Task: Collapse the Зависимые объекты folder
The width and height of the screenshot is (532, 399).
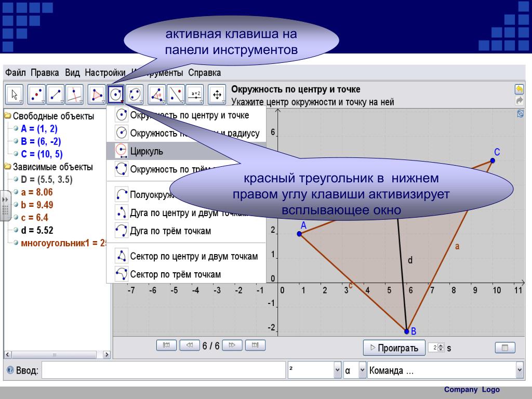Action: (x=7, y=166)
